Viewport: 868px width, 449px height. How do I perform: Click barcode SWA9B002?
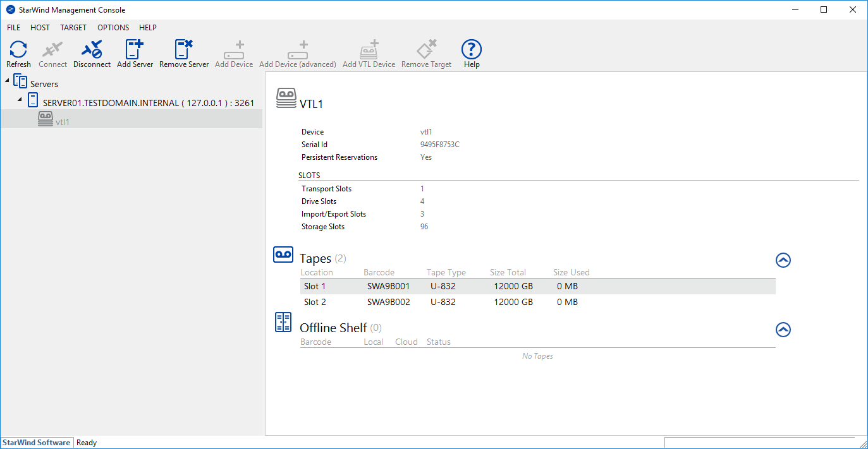point(389,302)
